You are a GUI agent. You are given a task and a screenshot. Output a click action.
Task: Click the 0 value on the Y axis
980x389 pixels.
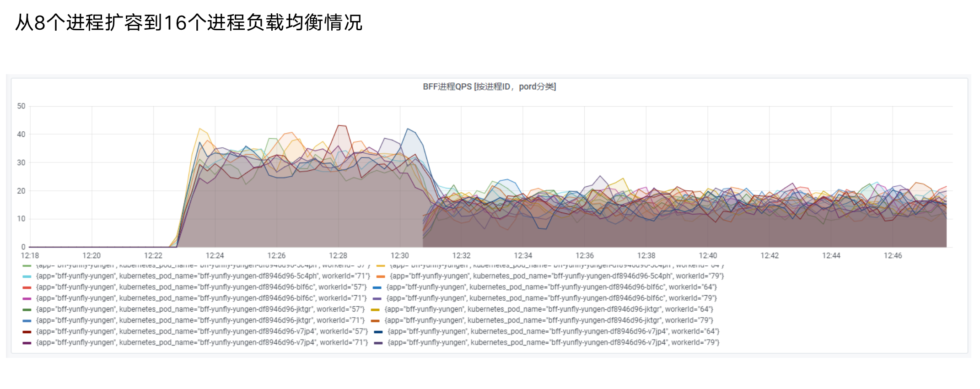pos(23,247)
